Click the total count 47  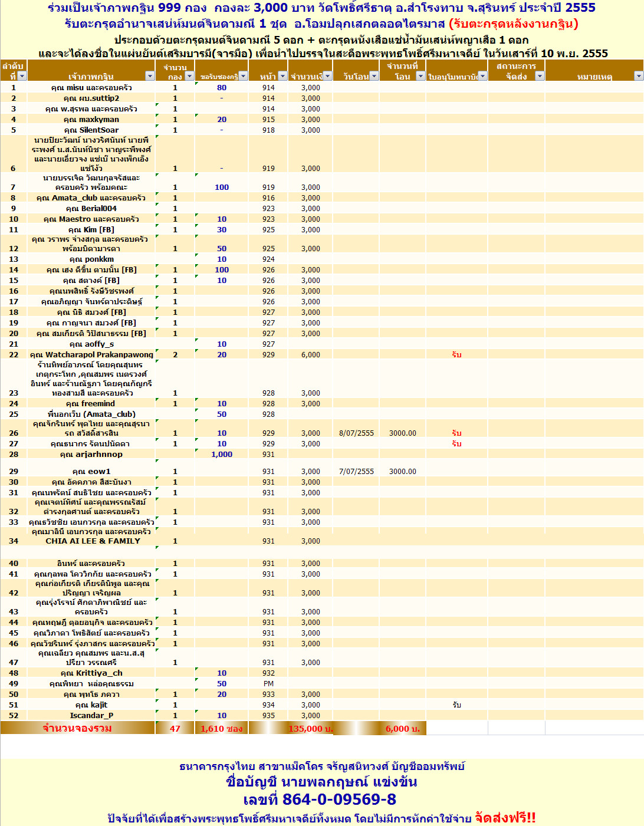175,729
